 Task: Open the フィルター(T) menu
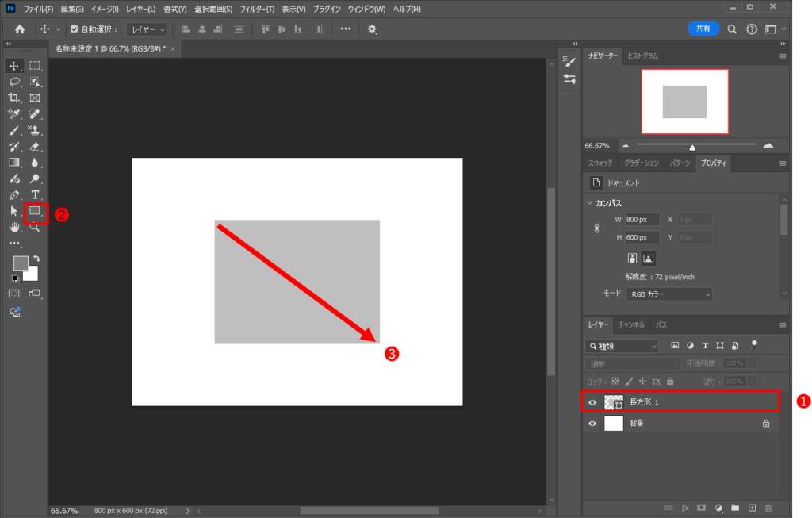click(x=257, y=9)
